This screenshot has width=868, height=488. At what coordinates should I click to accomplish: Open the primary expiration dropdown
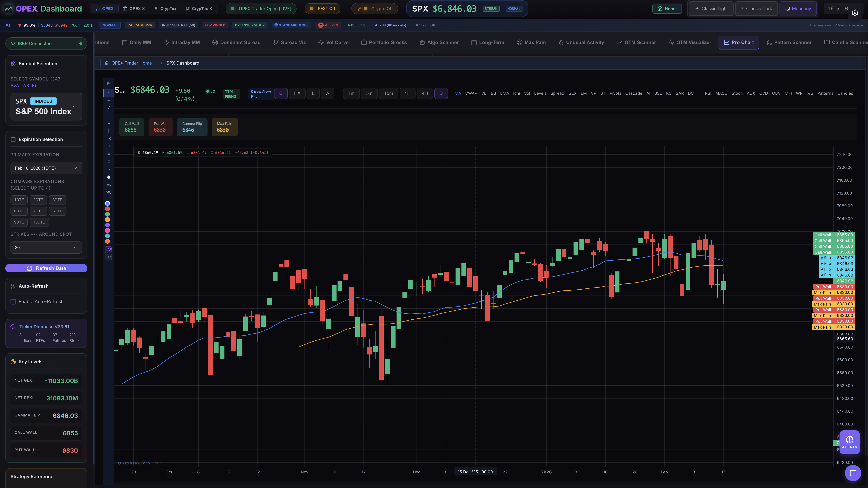(x=46, y=168)
